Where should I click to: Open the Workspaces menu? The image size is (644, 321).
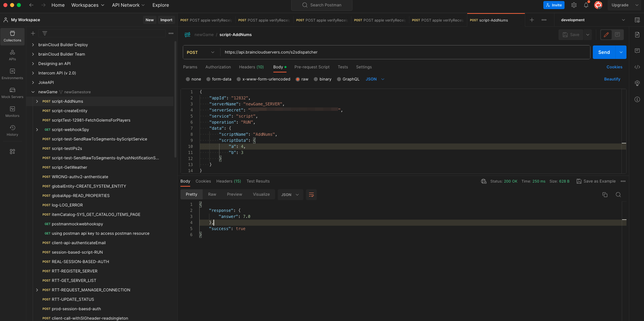(88, 5)
